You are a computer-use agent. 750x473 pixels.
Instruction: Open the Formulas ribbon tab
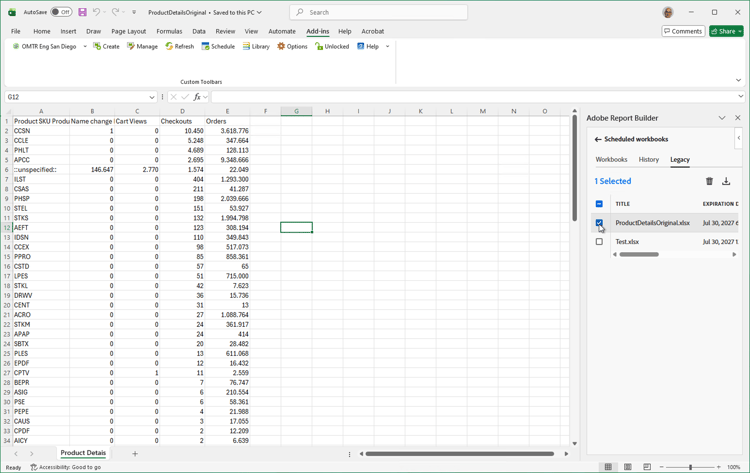169,31
